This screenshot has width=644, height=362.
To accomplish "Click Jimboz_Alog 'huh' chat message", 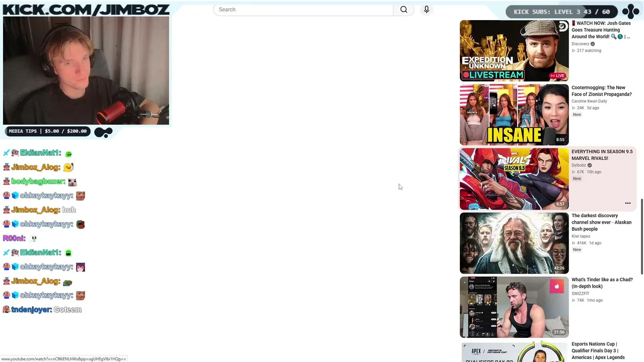I will pyautogui.click(x=69, y=210).
